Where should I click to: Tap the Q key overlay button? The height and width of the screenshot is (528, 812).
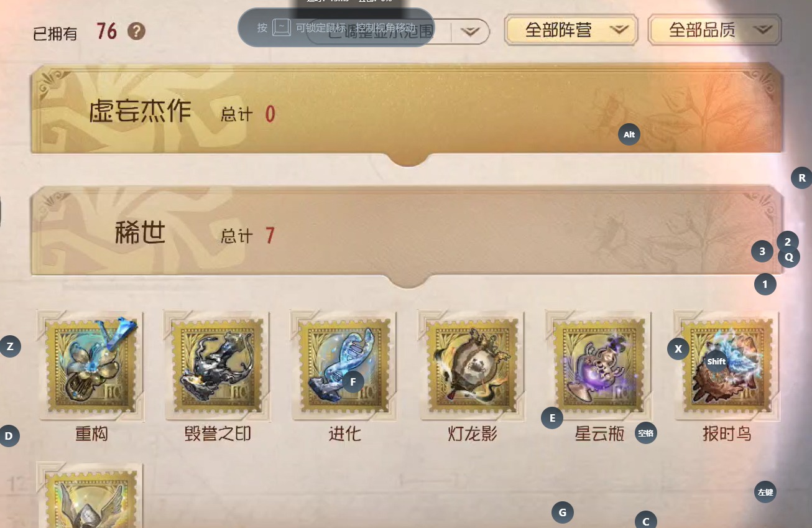[x=789, y=256]
